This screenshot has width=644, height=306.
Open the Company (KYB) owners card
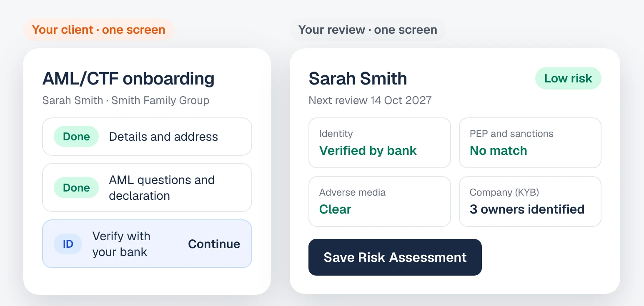[x=530, y=202]
